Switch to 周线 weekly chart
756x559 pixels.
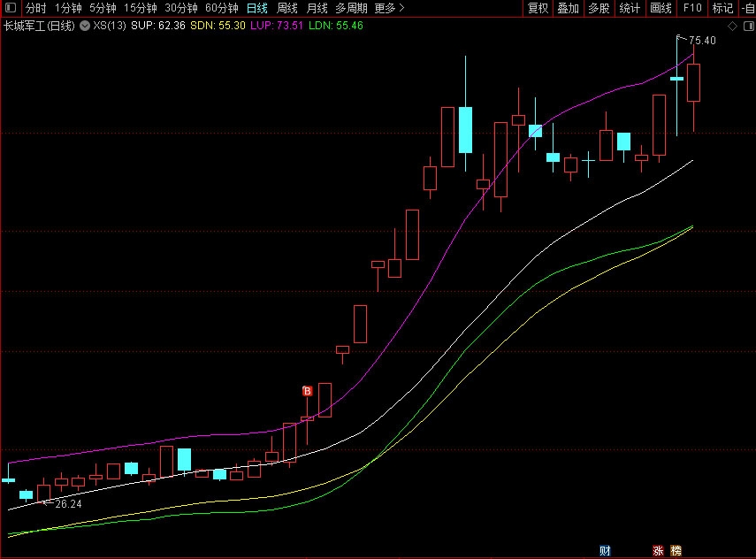click(286, 8)
